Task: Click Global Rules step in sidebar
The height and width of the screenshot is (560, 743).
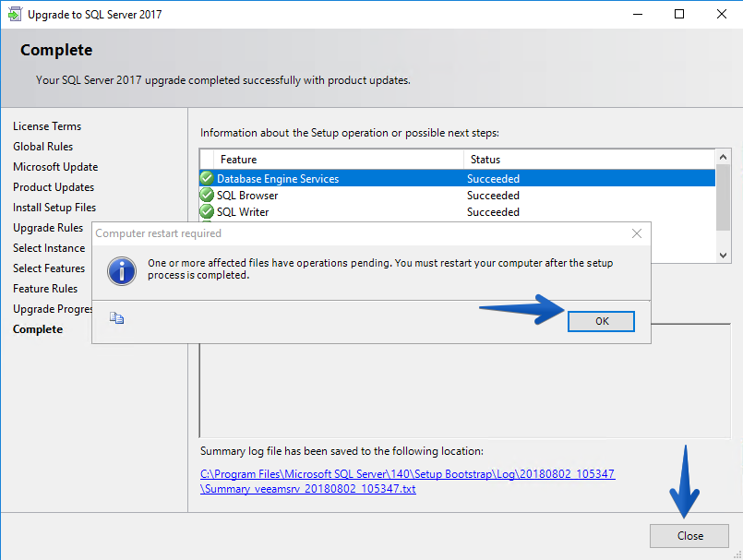Action: 42,147
